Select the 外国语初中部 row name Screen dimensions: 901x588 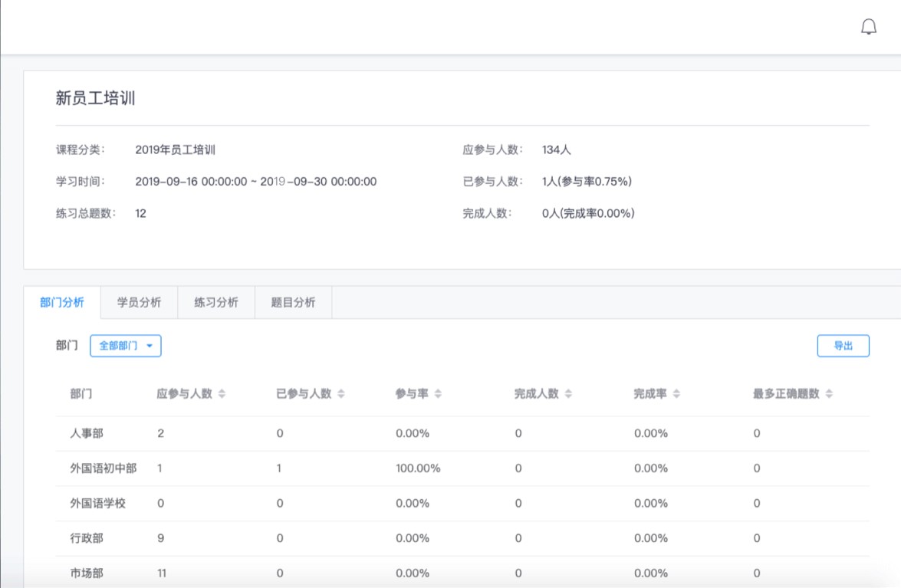[x=104, y=468]
